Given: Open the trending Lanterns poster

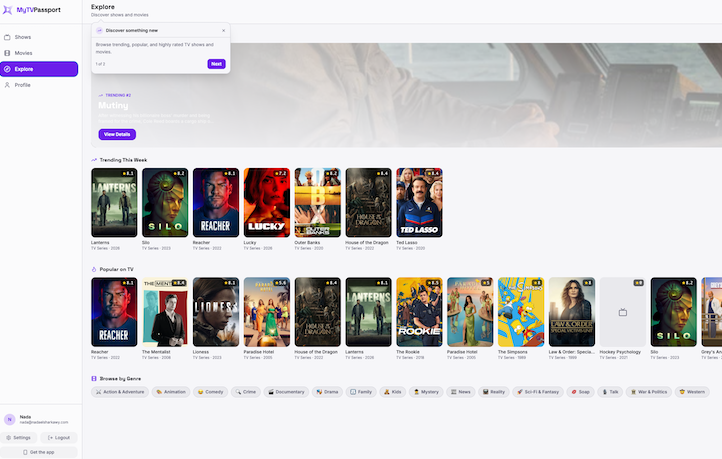Looking at the screenshot, I should [114, 203].
